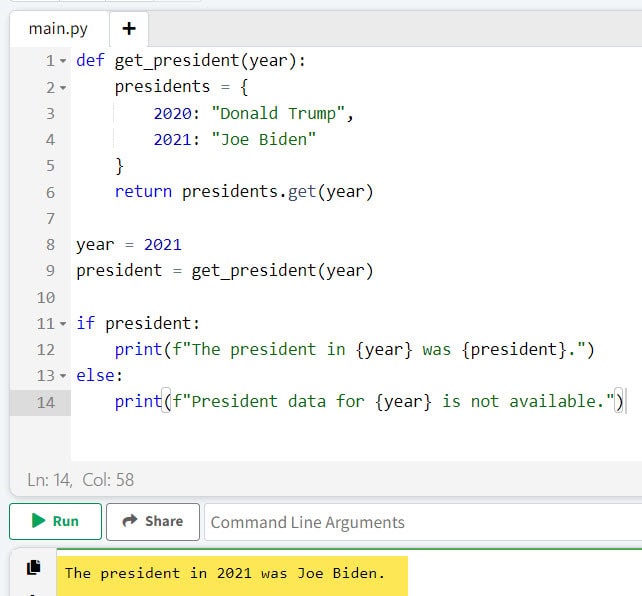Add a new file with plus tab

point(129,29)
